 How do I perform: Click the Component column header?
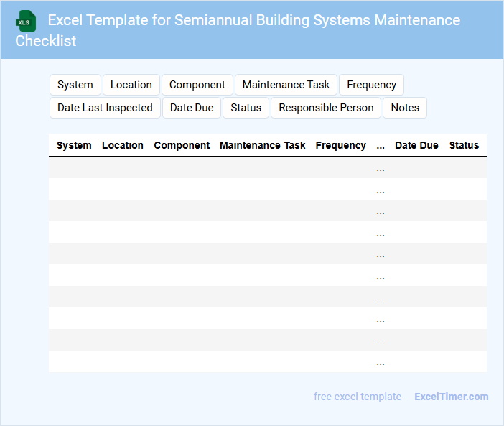click(182, 145)
